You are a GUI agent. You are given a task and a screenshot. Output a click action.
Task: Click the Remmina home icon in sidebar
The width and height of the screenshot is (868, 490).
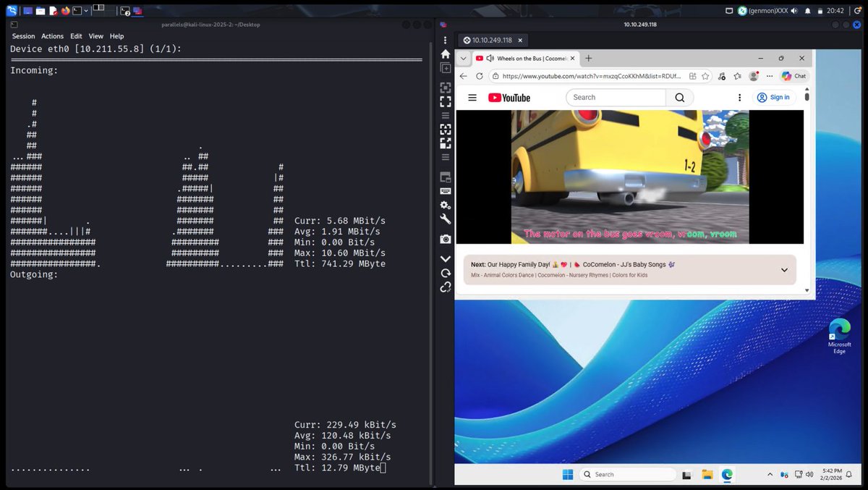[446, 54]
